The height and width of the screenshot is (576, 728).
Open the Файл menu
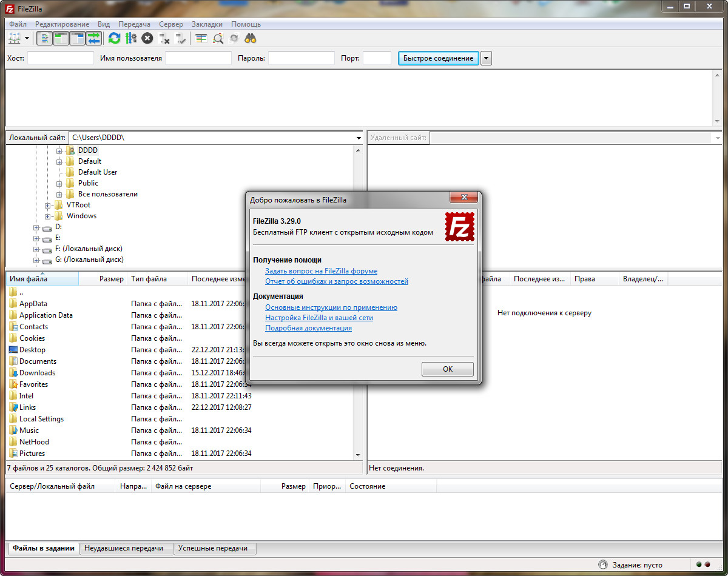[x=18, y=24]
